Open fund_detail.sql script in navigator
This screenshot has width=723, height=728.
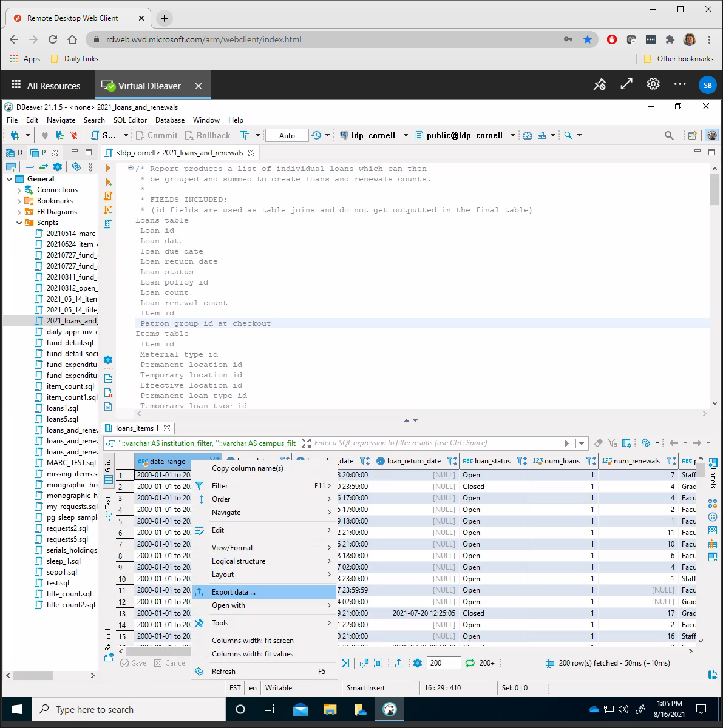coord(70,343)
